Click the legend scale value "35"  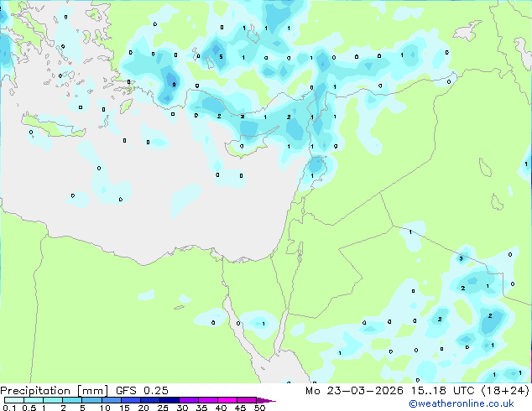coord(201,408)
